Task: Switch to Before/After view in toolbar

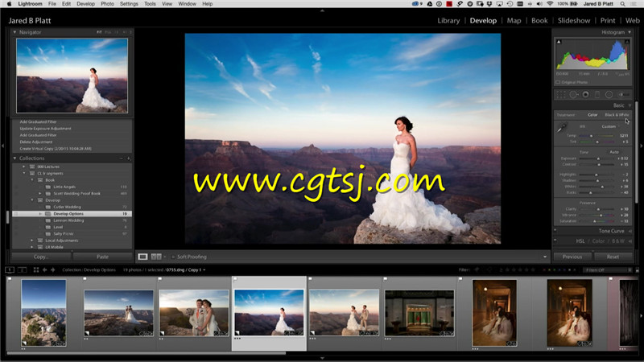Action: [156, 257]
